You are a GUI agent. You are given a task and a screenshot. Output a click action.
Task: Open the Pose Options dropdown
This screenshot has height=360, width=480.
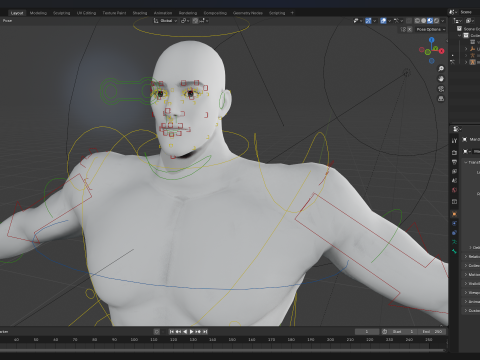point(431,29)
